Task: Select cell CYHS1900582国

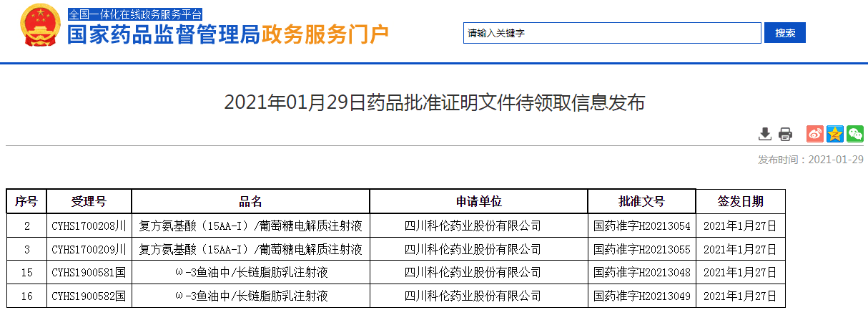Action: (89, 295)
